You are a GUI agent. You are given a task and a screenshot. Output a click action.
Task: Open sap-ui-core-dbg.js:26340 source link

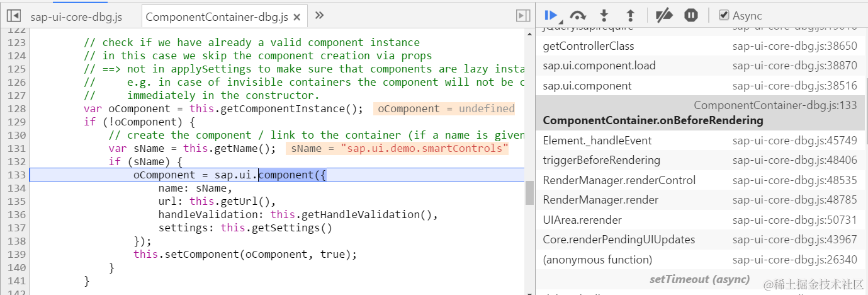pos(794,260)
